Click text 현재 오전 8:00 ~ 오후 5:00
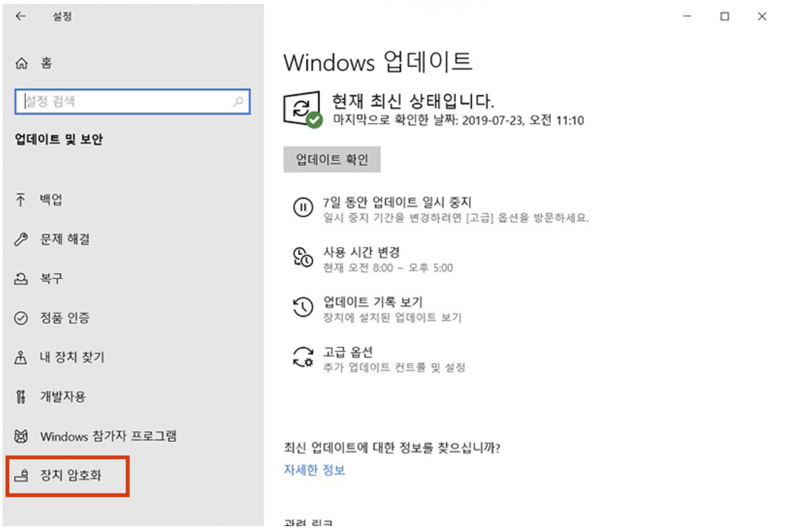The height and width of the screenshot is (532, 809). click(388, 268)
